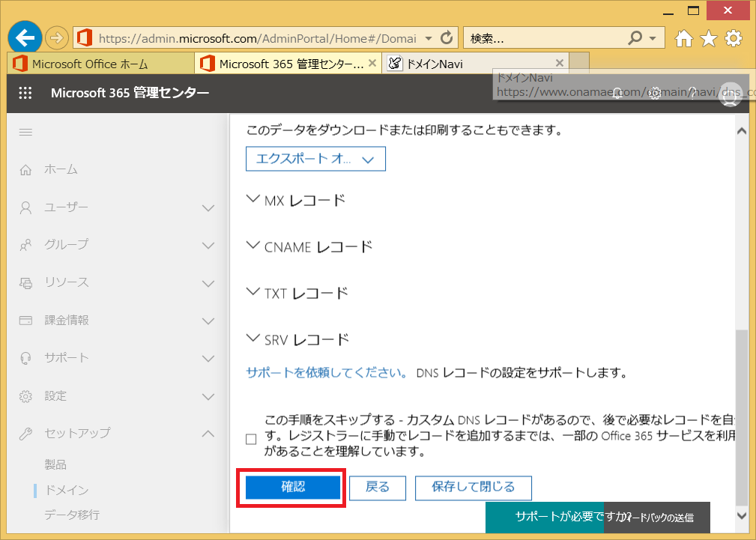
Task: Click the 確認 button
Action: [293, 488]
